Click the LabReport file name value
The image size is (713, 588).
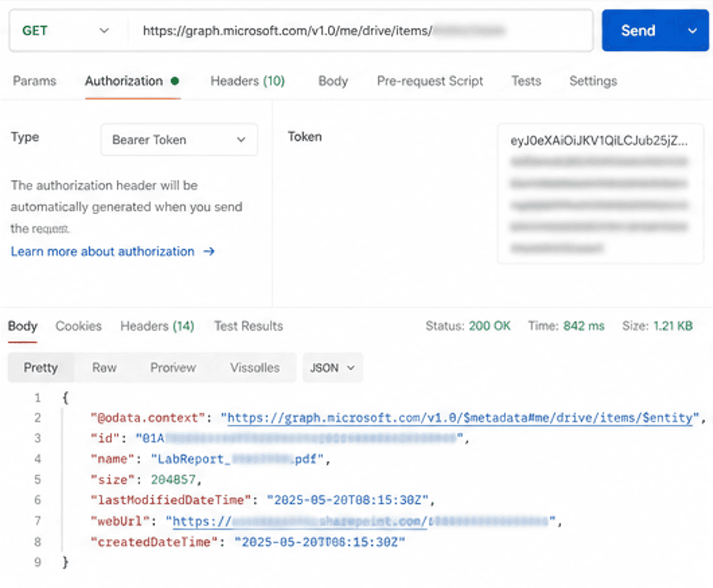coord(237,460)
